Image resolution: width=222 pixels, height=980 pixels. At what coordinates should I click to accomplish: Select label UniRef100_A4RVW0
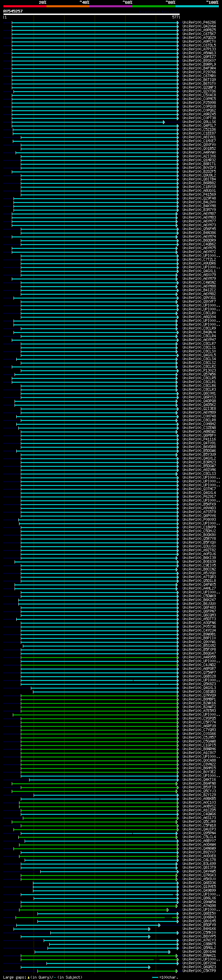199,153
